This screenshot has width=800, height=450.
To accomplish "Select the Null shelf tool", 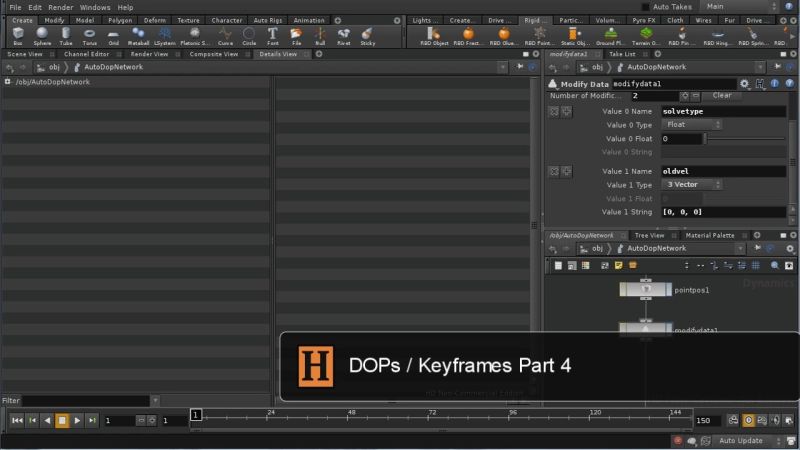I will [x=320, y=36].
